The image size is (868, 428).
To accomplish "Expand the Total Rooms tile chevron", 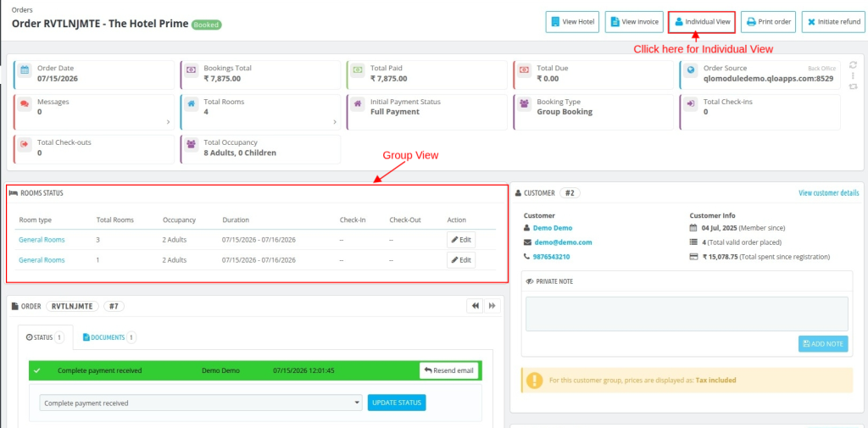I will (x=335, y=122).
